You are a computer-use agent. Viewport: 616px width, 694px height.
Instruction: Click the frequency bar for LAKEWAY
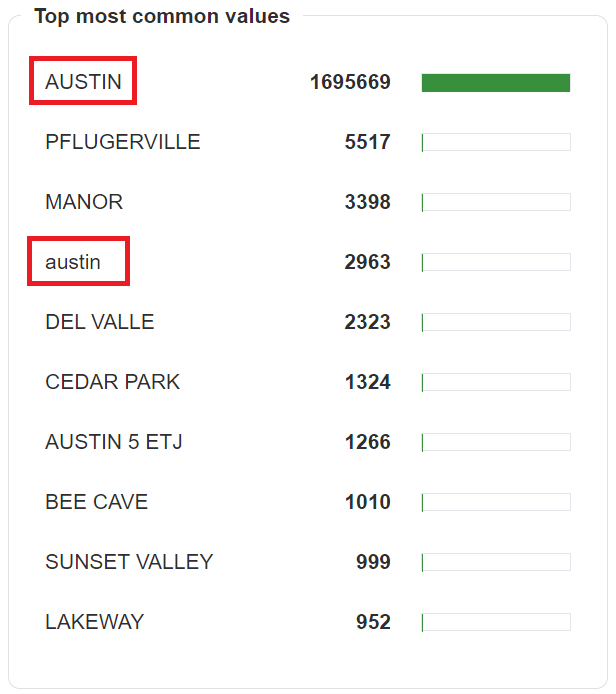(495, 622)
